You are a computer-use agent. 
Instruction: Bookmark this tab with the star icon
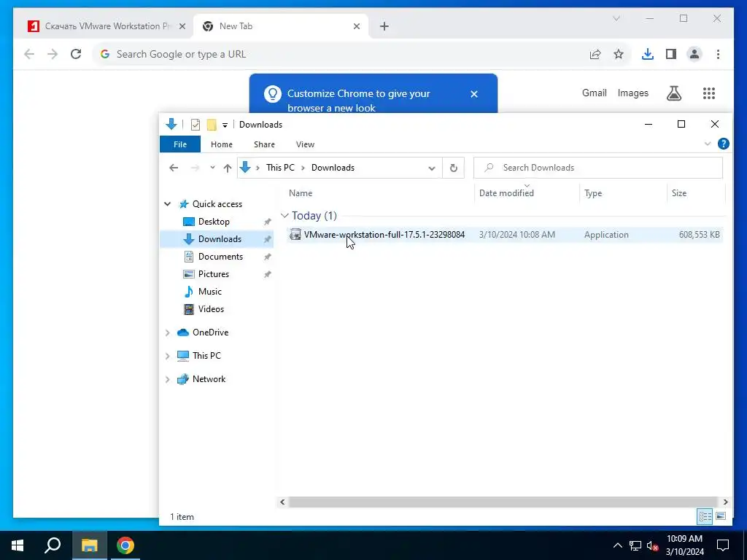tap(619, 54)
